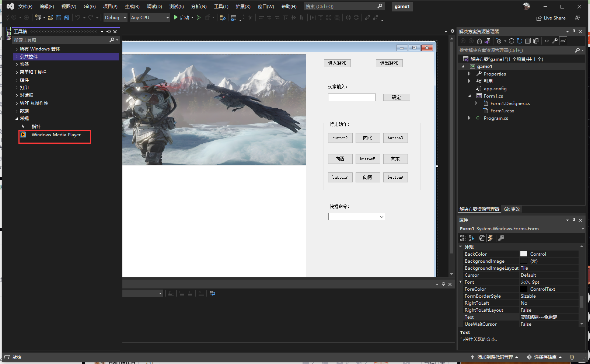Select Form1.Designer.cs in Solution Explorer
The height and width of the screenshot is (364, 590).
click(x=510, y=104)
